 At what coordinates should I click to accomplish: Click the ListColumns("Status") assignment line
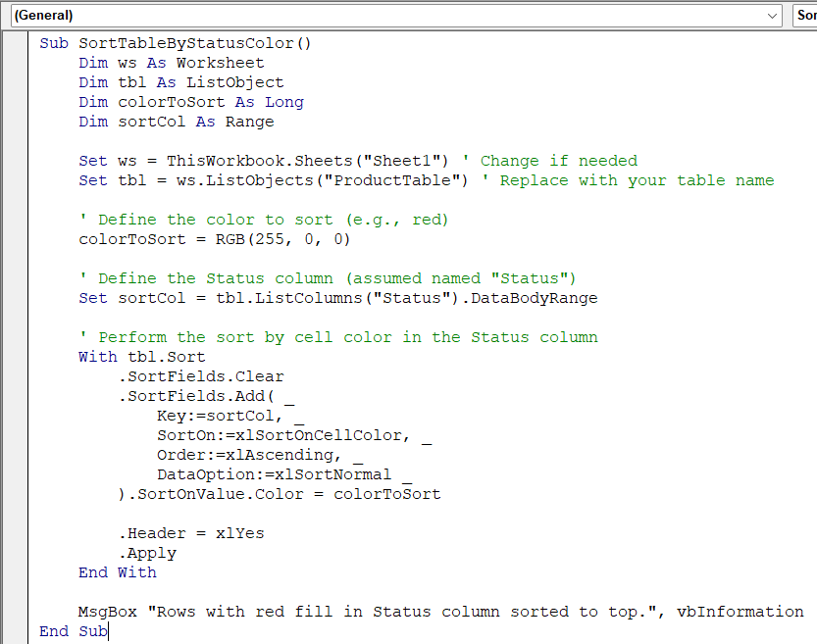(338, 298)
